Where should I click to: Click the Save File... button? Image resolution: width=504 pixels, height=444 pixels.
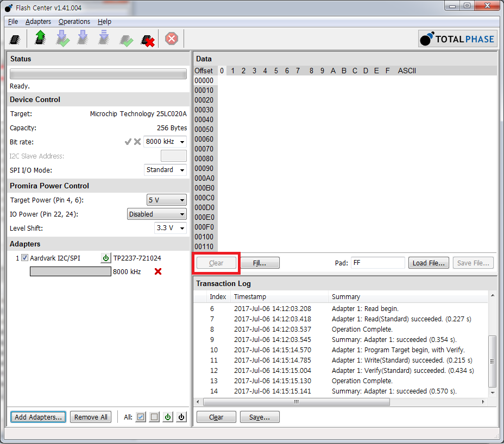click(473, 263)
